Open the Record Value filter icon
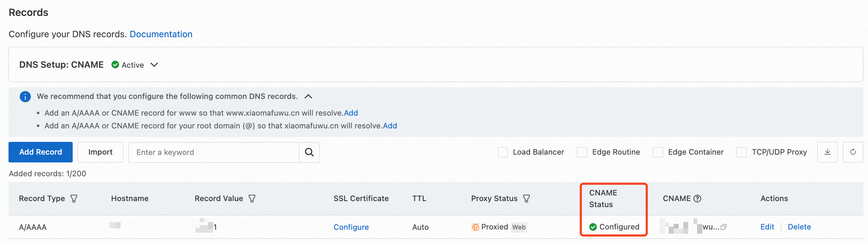 point(252,199)
